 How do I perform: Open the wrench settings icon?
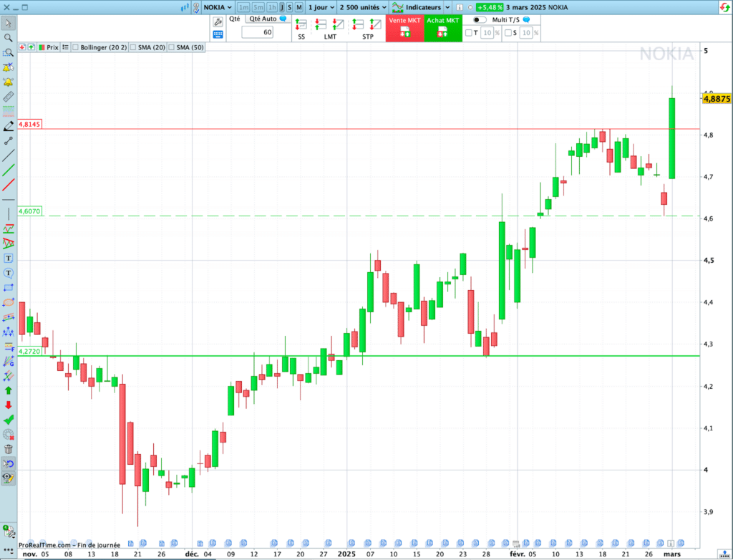pyautogui.click(x=218, y=22)
